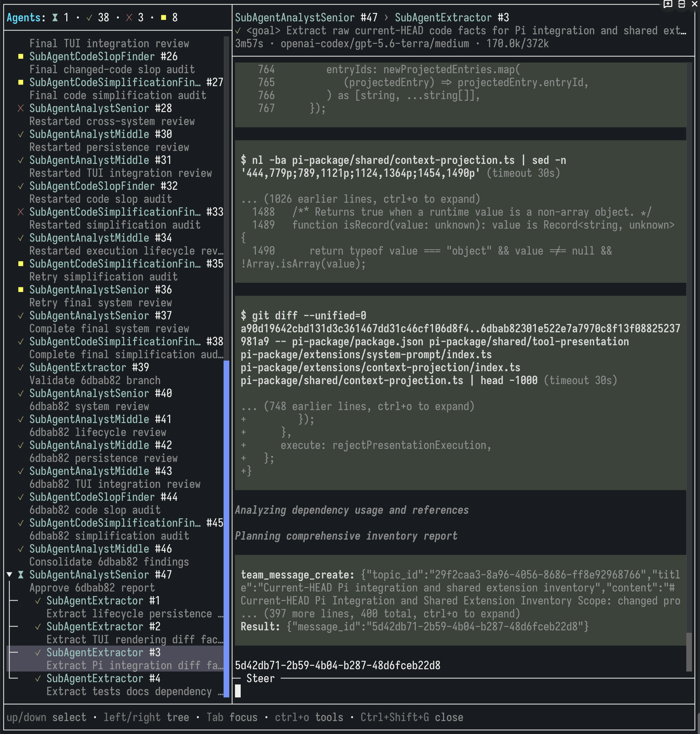Screen dimensions: 700x734
Task: Click check status beside SubAgentExtractor #2
Action: coord(38,627)
